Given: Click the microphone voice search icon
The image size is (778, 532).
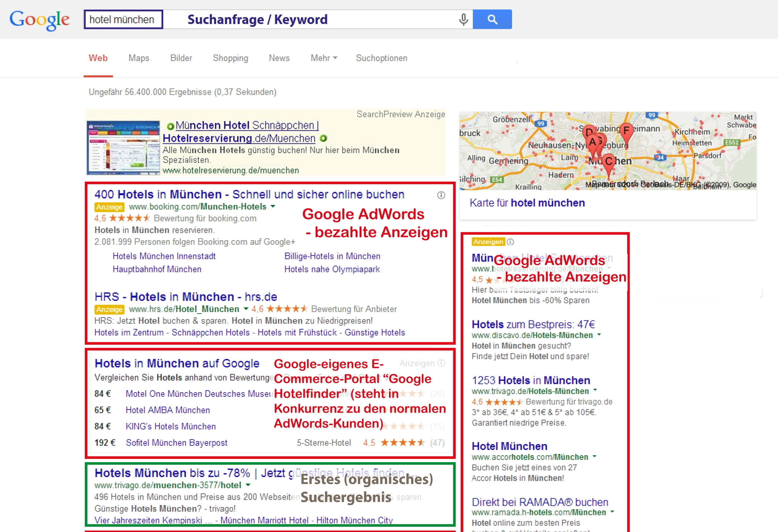Looking at the screenshot, I should pos(463,19).
